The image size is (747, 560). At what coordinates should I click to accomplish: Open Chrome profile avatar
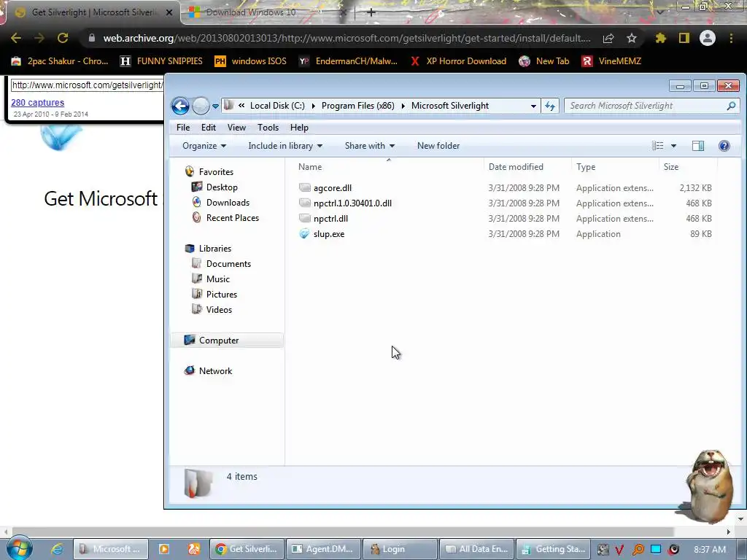point(708,38)
